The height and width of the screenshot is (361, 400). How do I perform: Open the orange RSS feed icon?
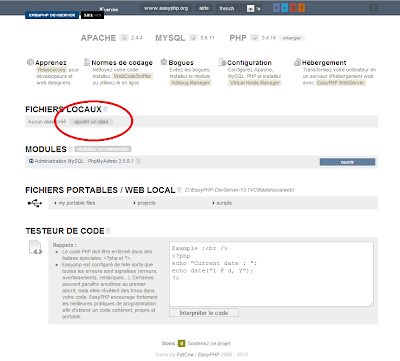click(301, 8)
